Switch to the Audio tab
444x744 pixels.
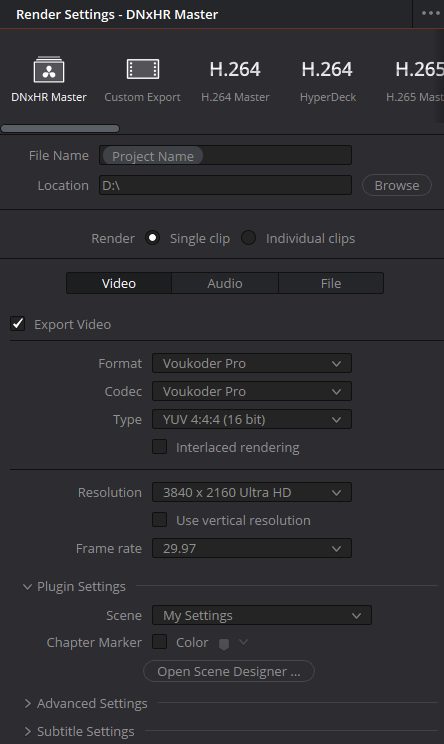[225, 283]
